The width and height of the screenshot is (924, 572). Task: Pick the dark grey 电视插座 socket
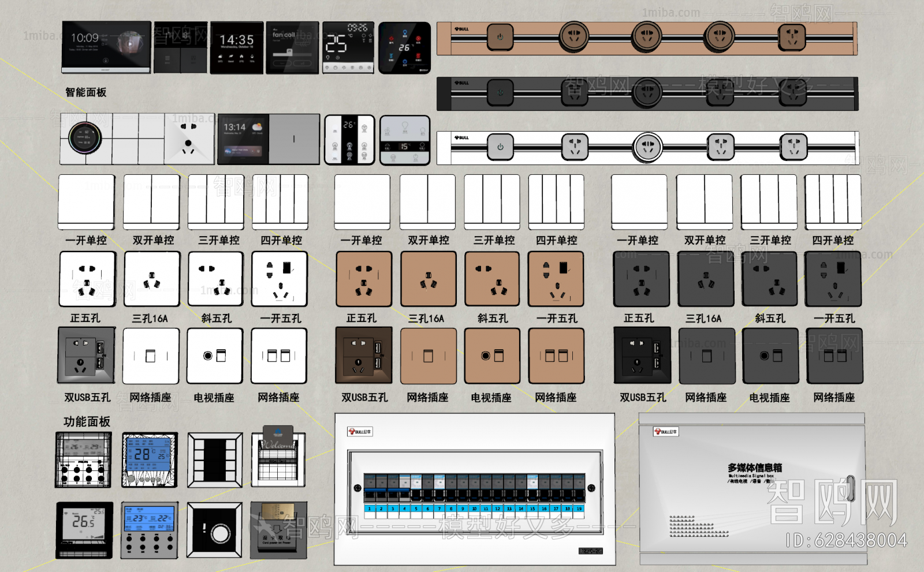click(x=771, y=356)
